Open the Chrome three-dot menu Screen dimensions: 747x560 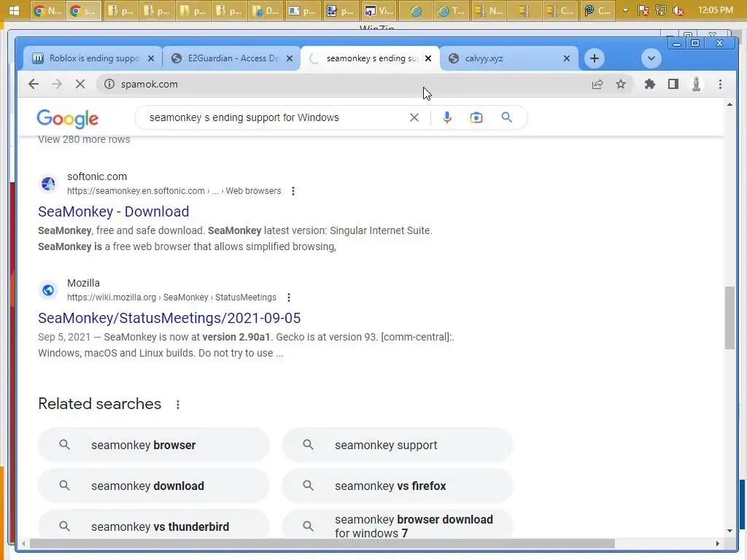click(x=720, y=85)
